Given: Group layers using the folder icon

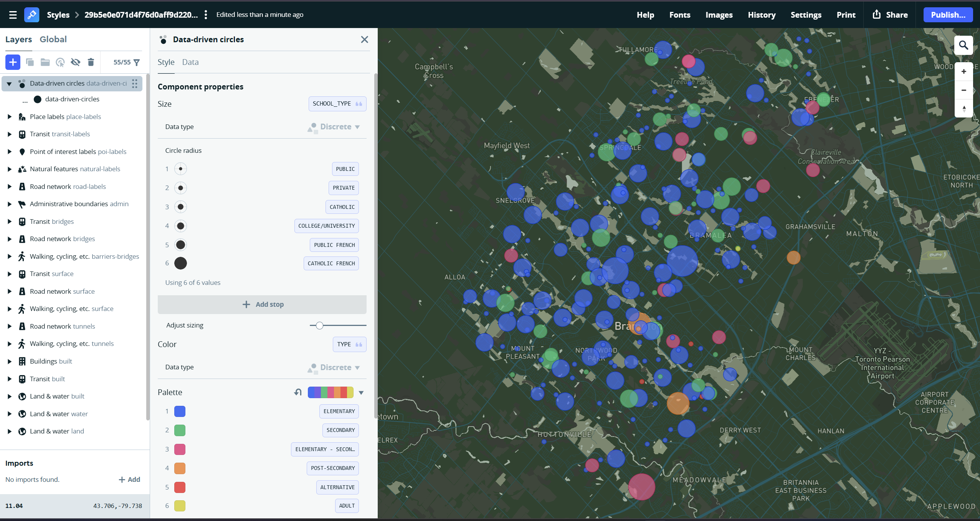Looking at the screenshot, I should tap(45, 62).
